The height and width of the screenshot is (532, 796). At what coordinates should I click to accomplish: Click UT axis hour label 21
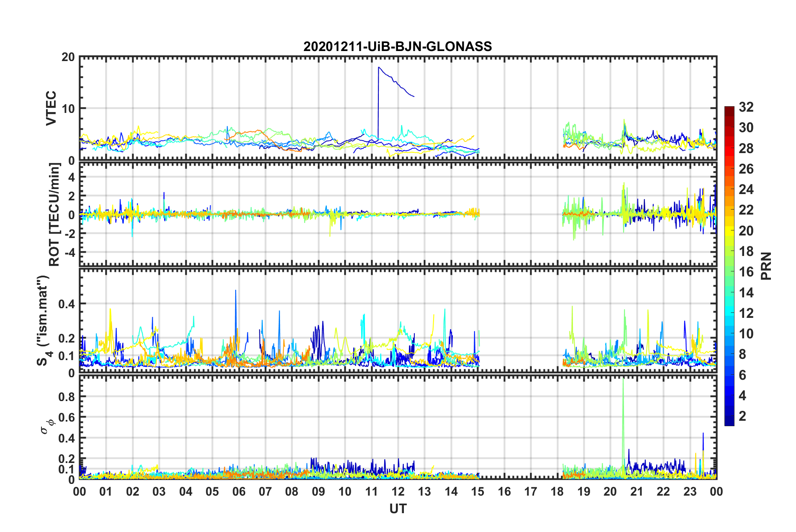tap(637, 491)
